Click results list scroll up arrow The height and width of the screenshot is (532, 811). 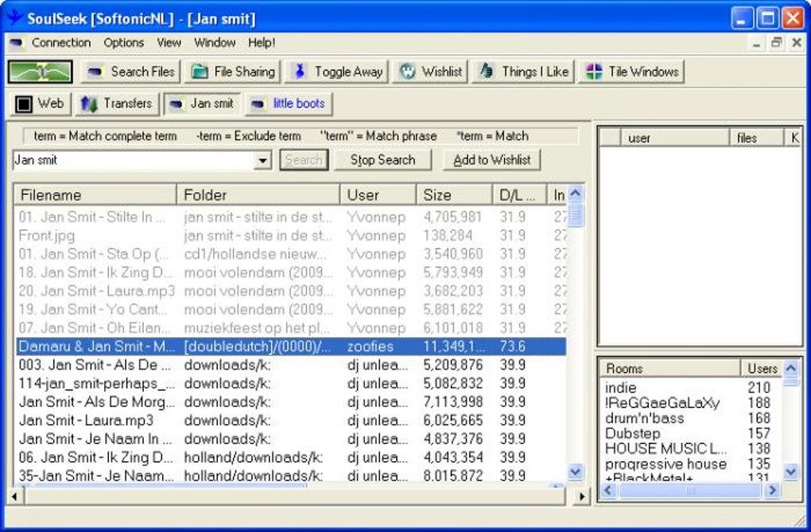tap(576, 193)
